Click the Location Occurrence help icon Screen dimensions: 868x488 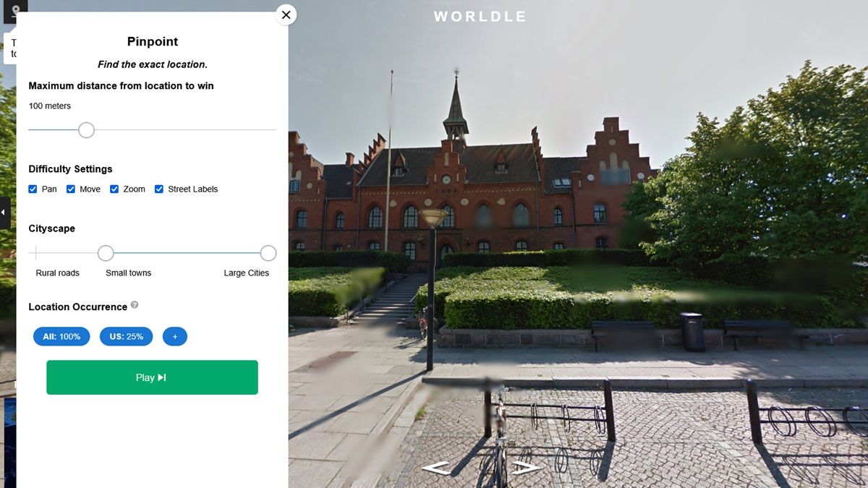[135, 306]
